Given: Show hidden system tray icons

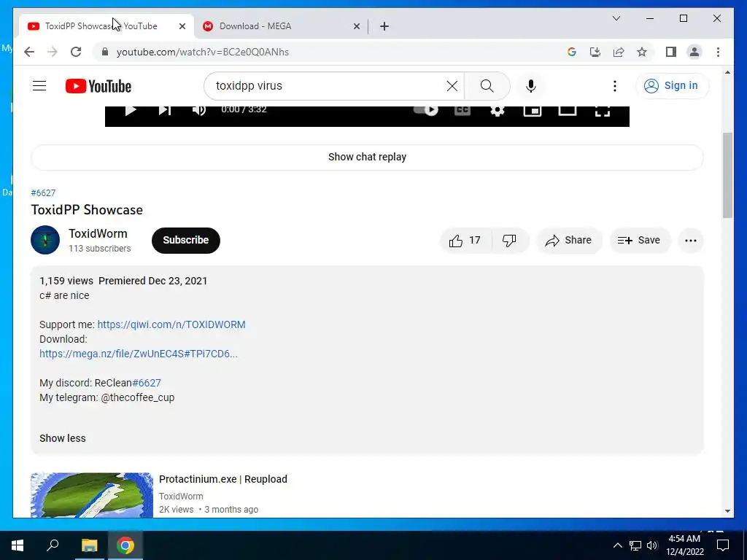Looking at the screenshot, I should tap(617, 545).
